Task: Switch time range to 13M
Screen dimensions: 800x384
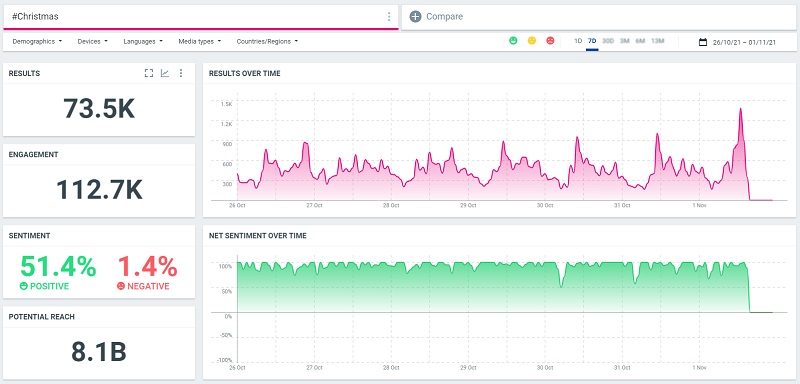Action: click(x=658, y=41)
